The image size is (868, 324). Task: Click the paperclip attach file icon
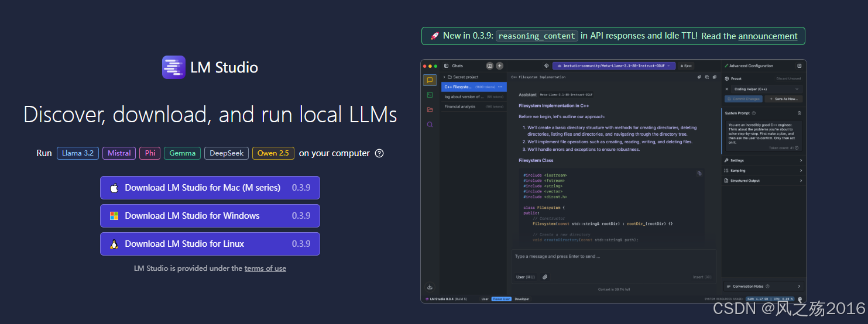click(x=545, y=277)
